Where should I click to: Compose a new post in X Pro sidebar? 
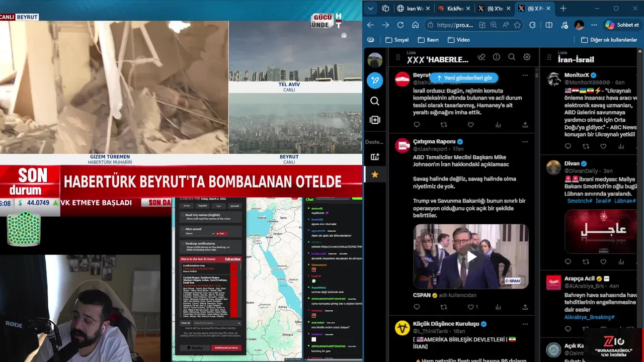375,80
